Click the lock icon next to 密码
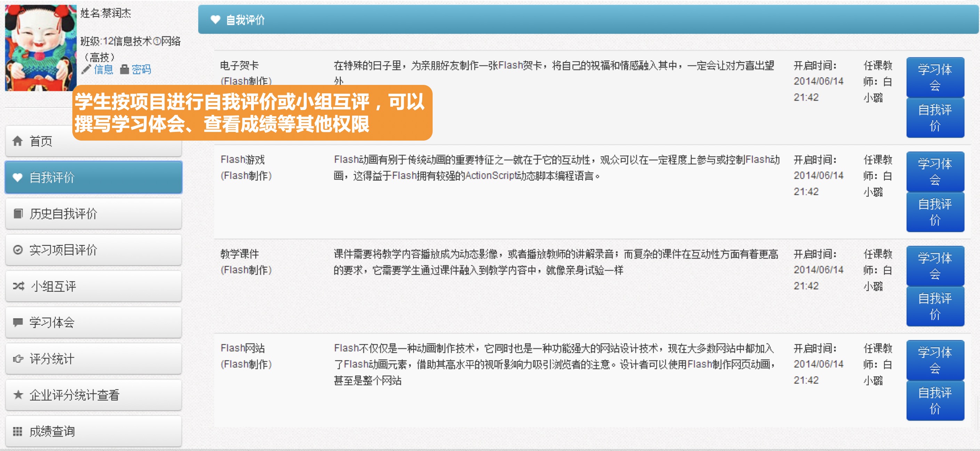Viewport: 980px width, 451px height. [x=124, y=70]
